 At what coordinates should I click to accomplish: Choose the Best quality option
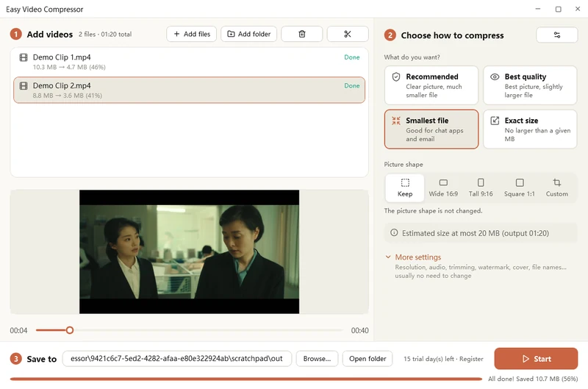tap(530, 85)
